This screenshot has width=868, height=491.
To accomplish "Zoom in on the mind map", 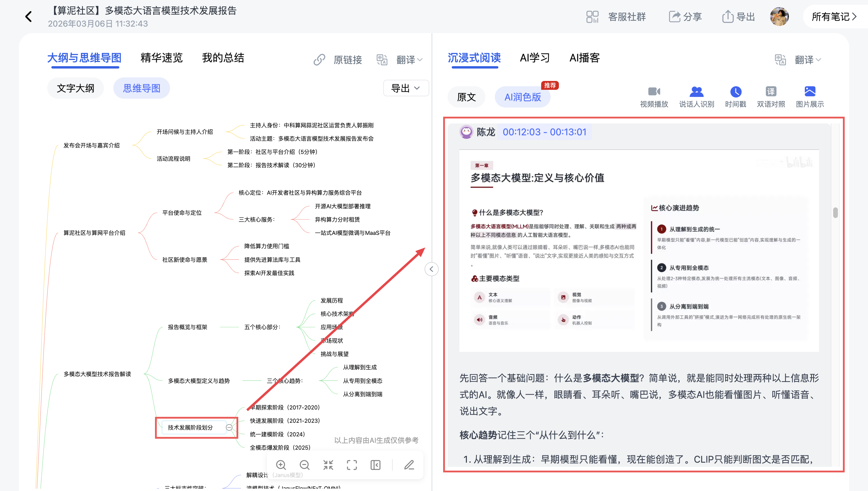I will click(x=281, y=465).
